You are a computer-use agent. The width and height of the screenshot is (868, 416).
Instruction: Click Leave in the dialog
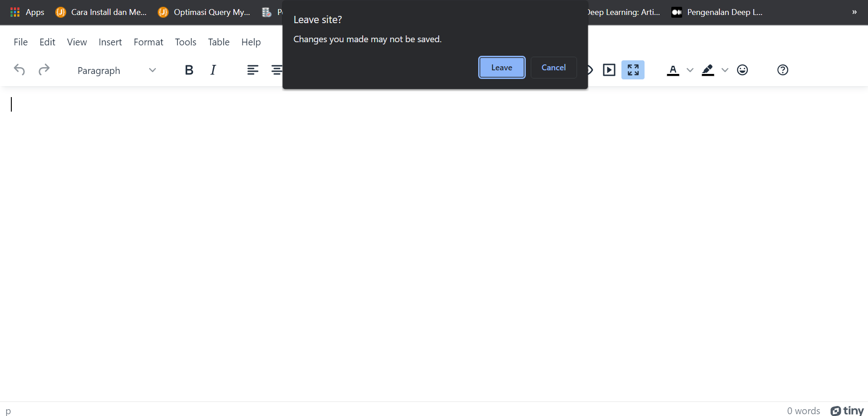(x=502, y=68)
